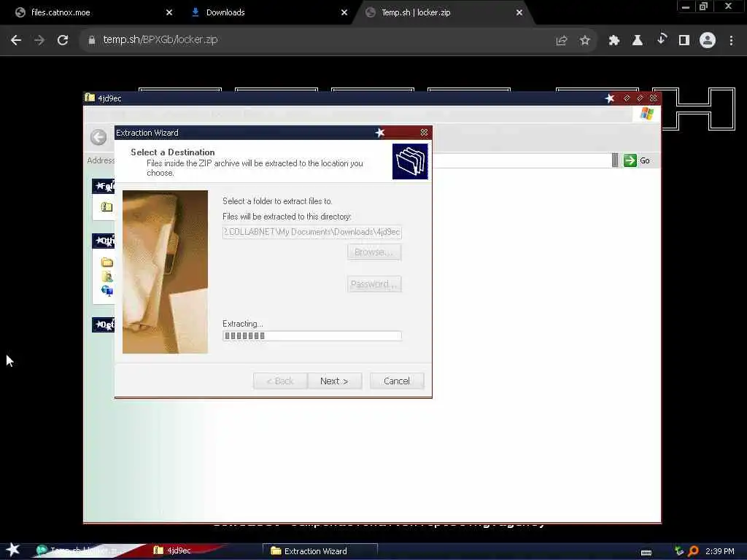The width and height of the screenshot is (747, 560).
Task: Click the address bar dropdown in 4jd9ec window
Action: 615,160
